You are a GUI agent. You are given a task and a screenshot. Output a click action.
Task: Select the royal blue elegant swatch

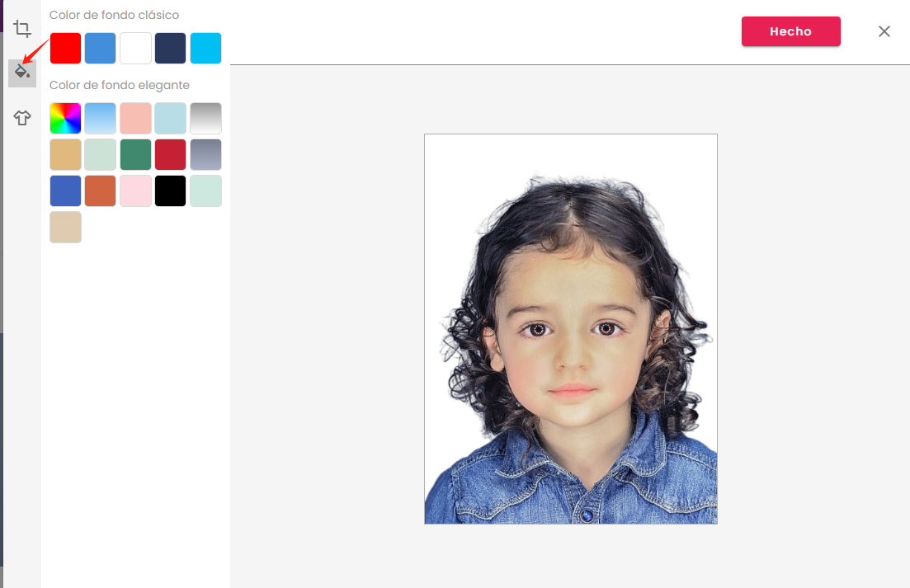tap(65, 191)
